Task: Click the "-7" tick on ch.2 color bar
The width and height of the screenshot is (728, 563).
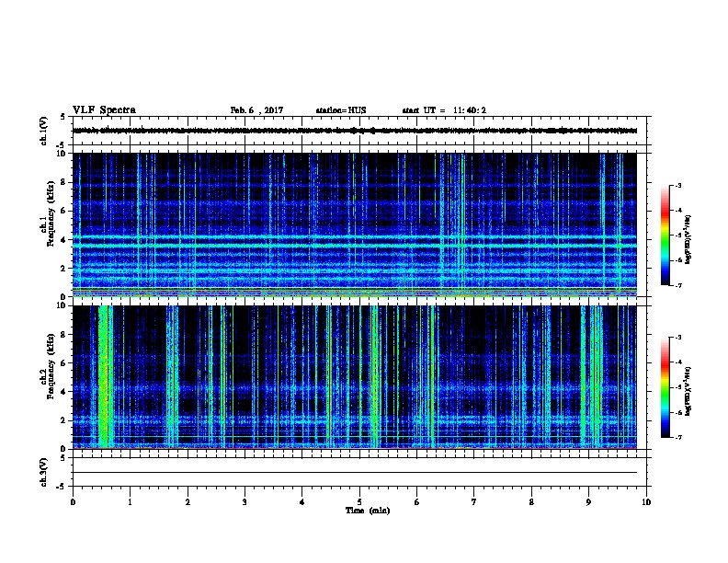Action: 678,437
